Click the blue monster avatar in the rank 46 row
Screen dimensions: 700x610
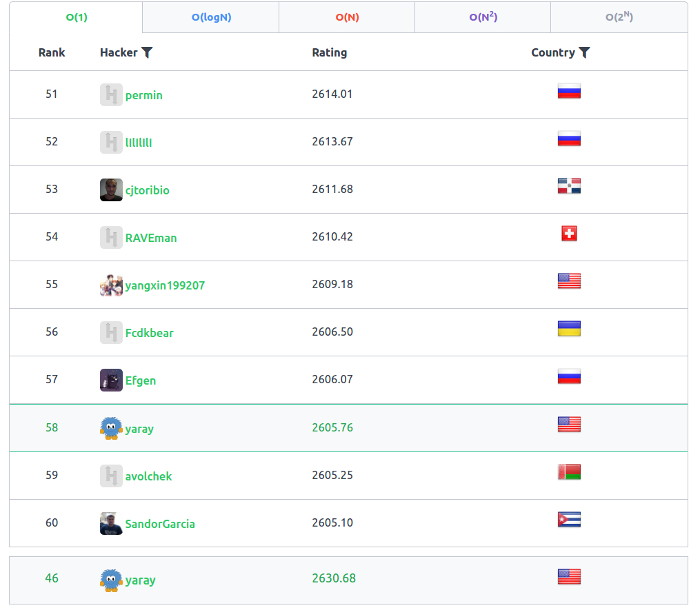[111, 580]
